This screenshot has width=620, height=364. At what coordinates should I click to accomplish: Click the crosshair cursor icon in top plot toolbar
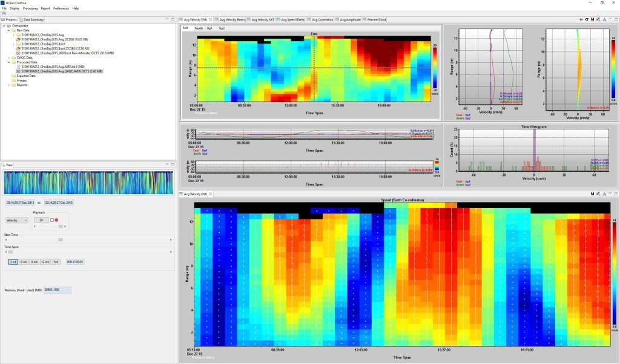581,19
